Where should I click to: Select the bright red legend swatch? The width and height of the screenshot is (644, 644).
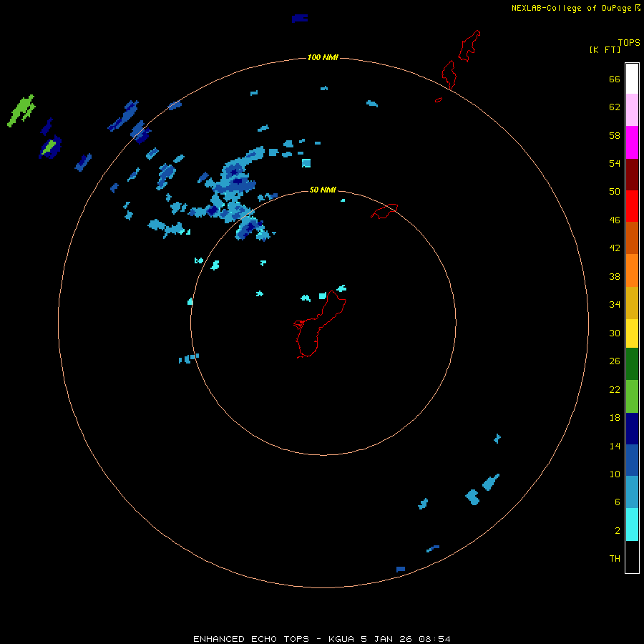click(x=632, y=206)
